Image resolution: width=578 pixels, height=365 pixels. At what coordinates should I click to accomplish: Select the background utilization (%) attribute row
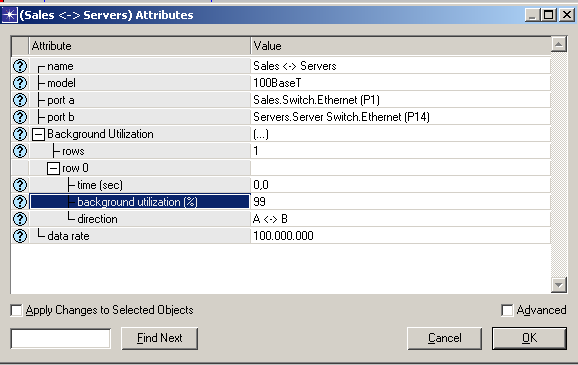(140, 202)
